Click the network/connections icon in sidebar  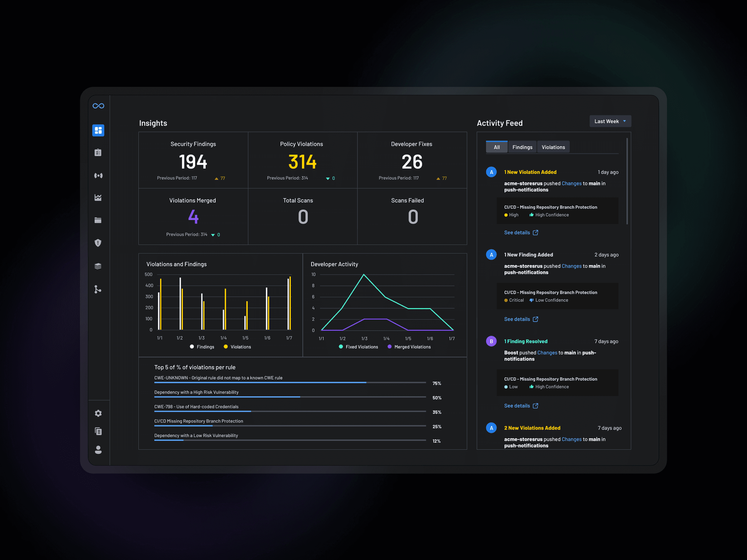[98, 175]
